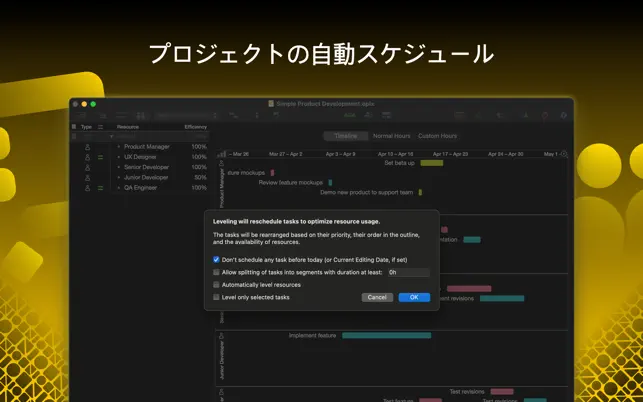
Task: Click the Product Manager timeline row person icon
Action: click(x=222, y=163)
